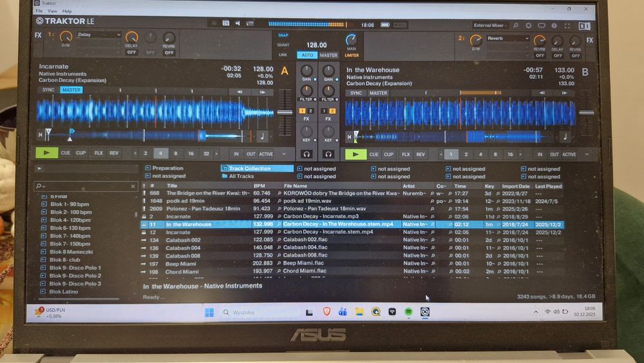
Task: Click the speech bubble icon in header
Action: 542,26
